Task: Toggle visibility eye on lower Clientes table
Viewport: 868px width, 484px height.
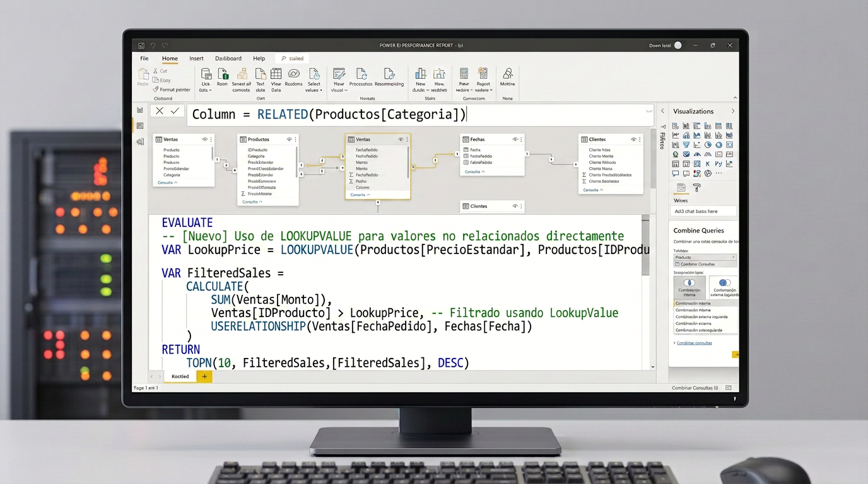Action: (x=515, y=206)
